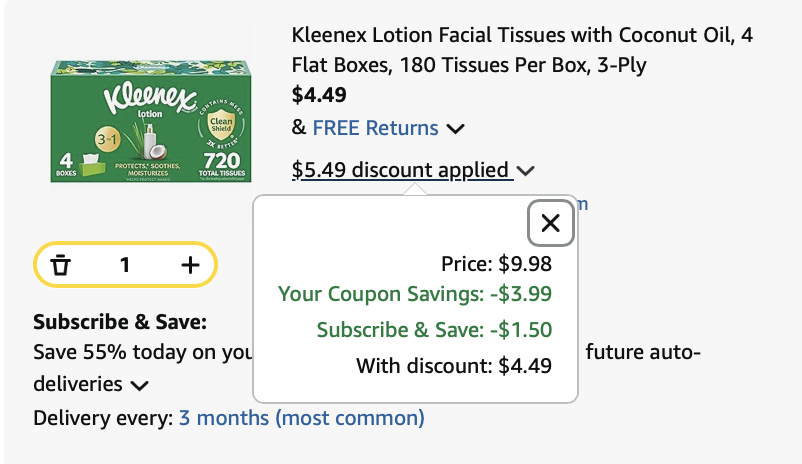
Task: Expand the FREE Returns chevron arrow
Action: click(x=456, y=129)
